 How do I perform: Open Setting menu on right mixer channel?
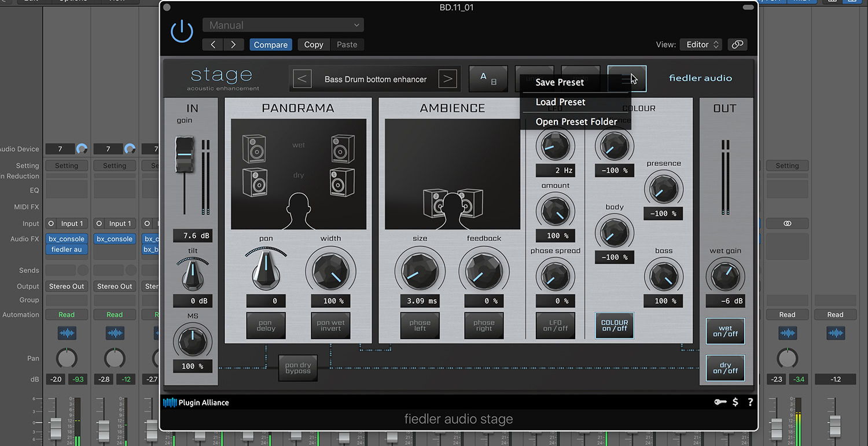point(787,165)
